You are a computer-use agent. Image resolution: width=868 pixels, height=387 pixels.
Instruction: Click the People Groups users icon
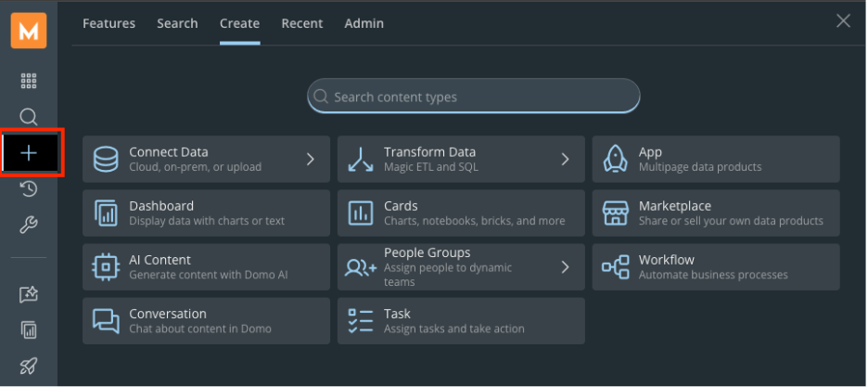click(361, 267)
